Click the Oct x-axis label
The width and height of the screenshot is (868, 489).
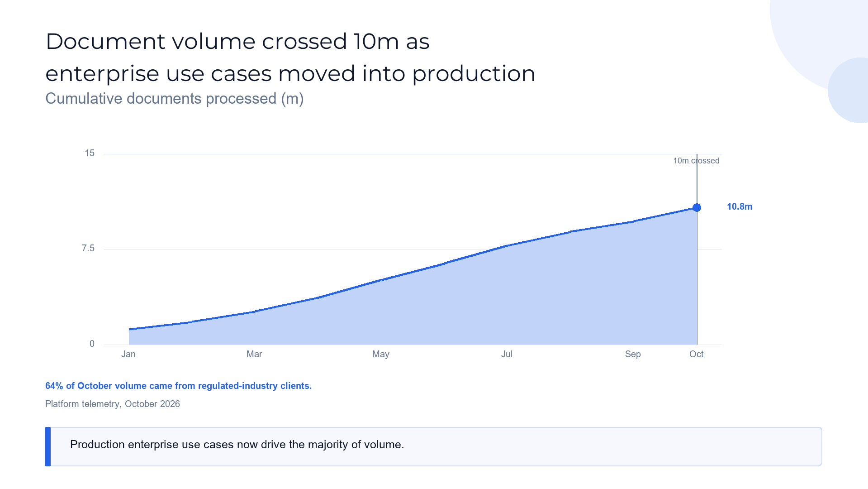(697, 355)
